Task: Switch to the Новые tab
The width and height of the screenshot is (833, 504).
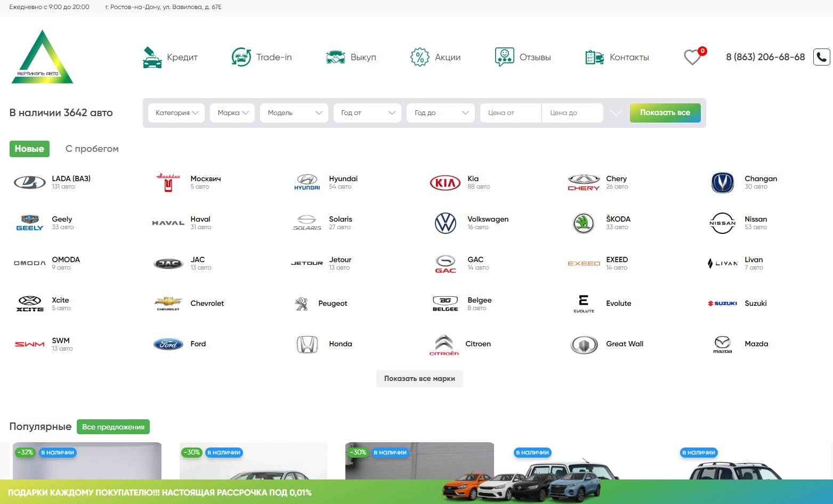Action: point(29,149)
